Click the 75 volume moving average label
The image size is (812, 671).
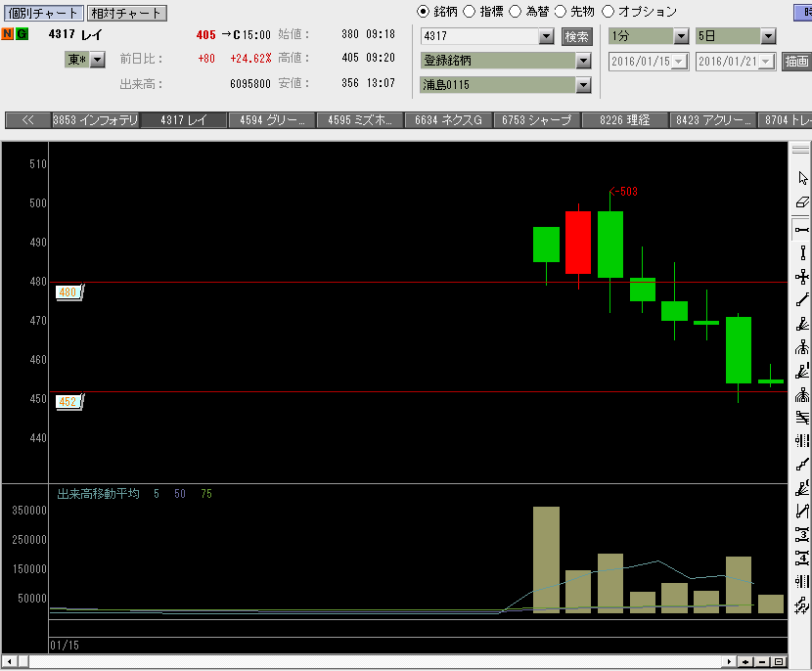(x=206, y=494)
